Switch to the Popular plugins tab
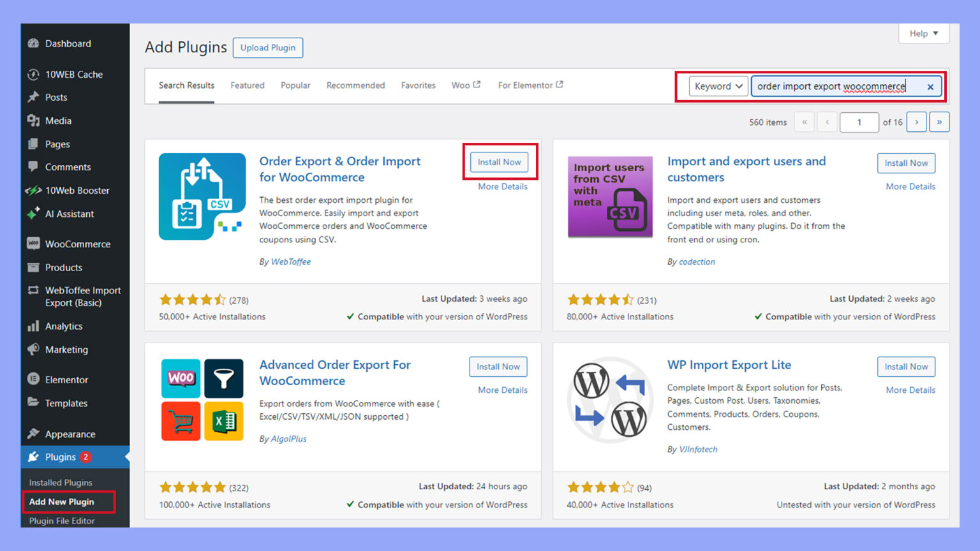 295,85
